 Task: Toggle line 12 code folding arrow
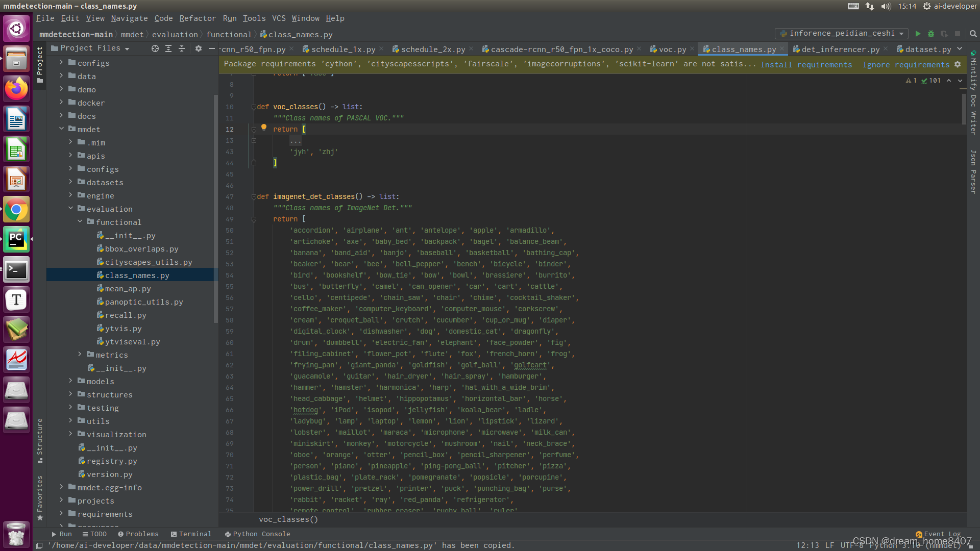point(254,129)
